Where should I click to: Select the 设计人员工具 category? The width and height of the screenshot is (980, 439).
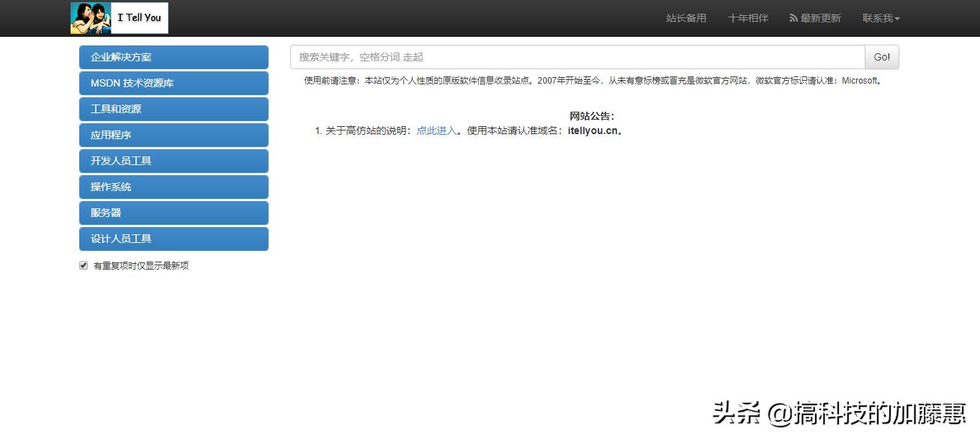173,239
